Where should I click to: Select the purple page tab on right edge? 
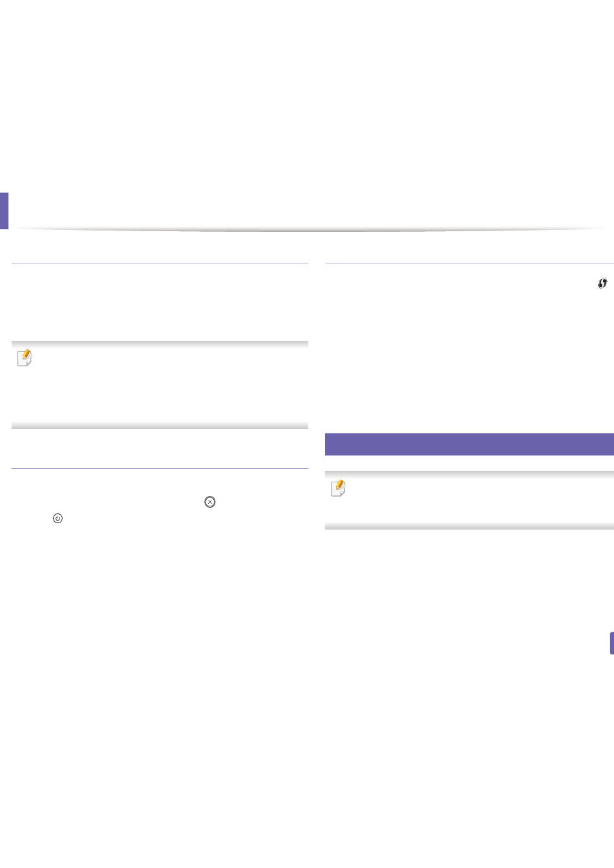(x=611, y=643)
